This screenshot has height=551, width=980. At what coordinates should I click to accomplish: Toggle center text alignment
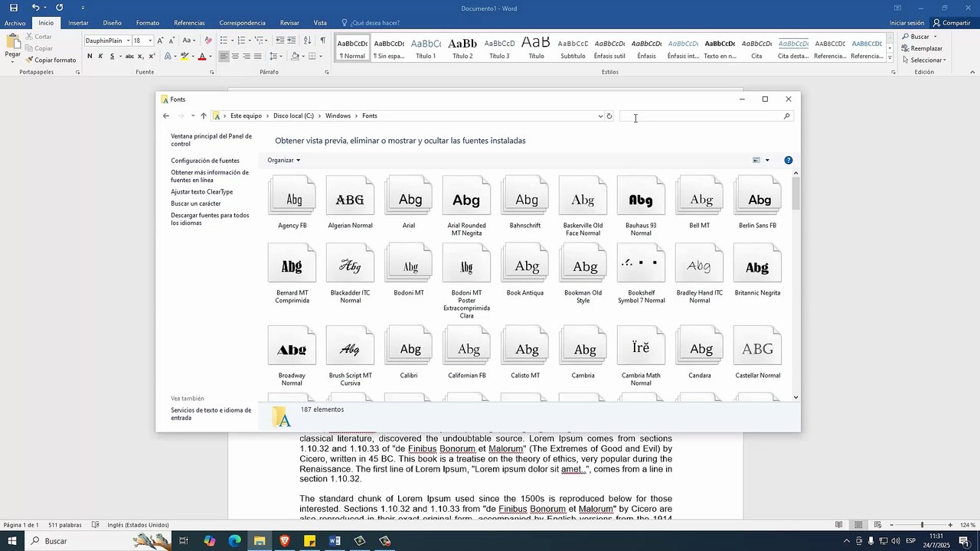pyautogui.click(x=235, y=56)
